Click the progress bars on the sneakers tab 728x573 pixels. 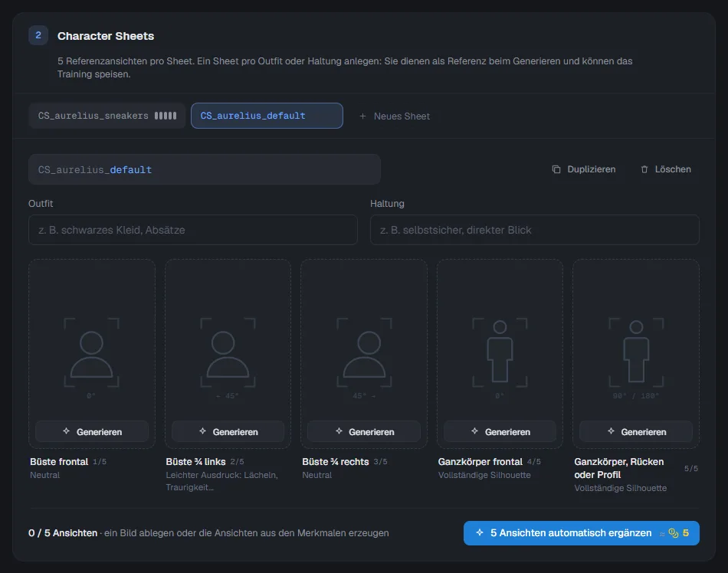(x=166, y=116)
